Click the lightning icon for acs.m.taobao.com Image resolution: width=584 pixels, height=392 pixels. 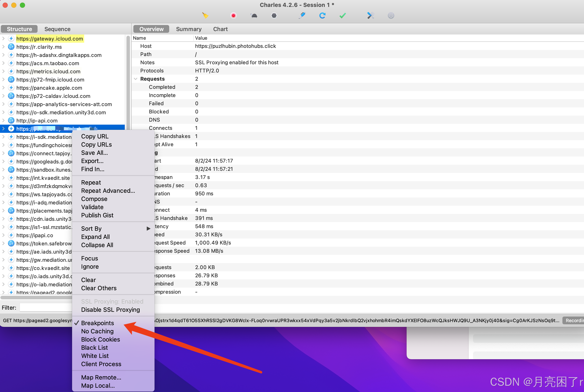coord(11,63)
